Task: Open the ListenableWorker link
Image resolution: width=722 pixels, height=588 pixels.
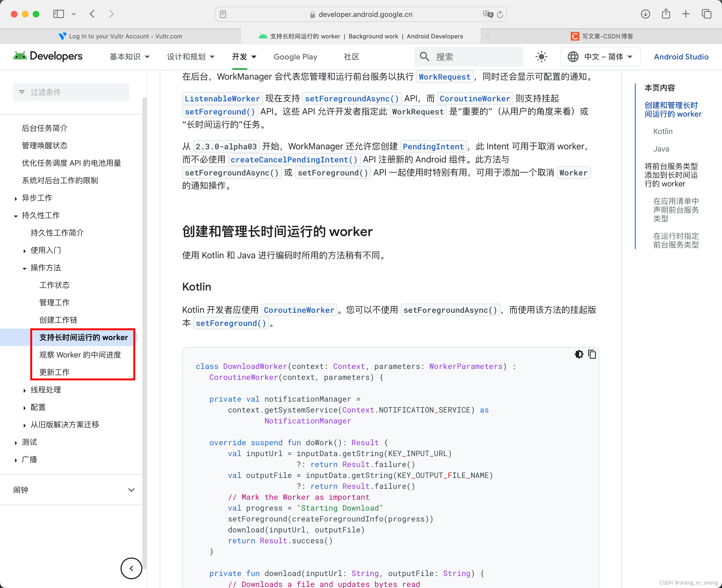Action: pyautogui.click(x=222, y=99)
